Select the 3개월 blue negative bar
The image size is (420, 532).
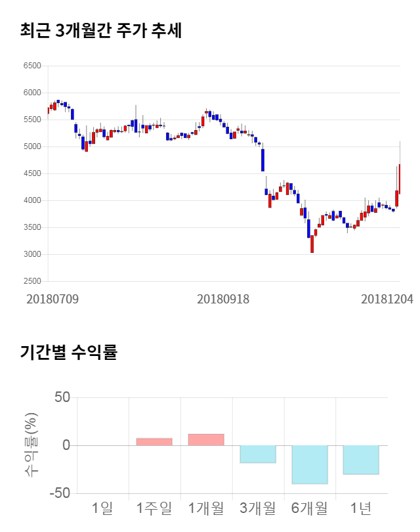point(257,454)
